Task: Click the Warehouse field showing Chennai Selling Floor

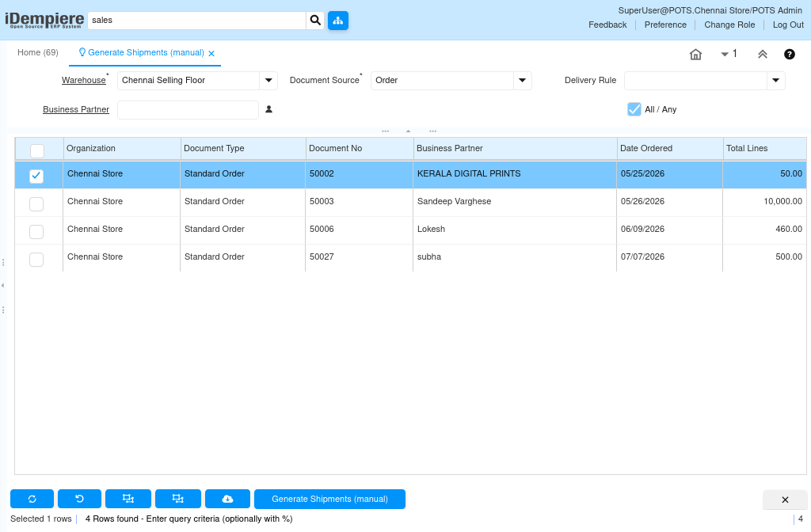Action: click(x=188, y=81)
